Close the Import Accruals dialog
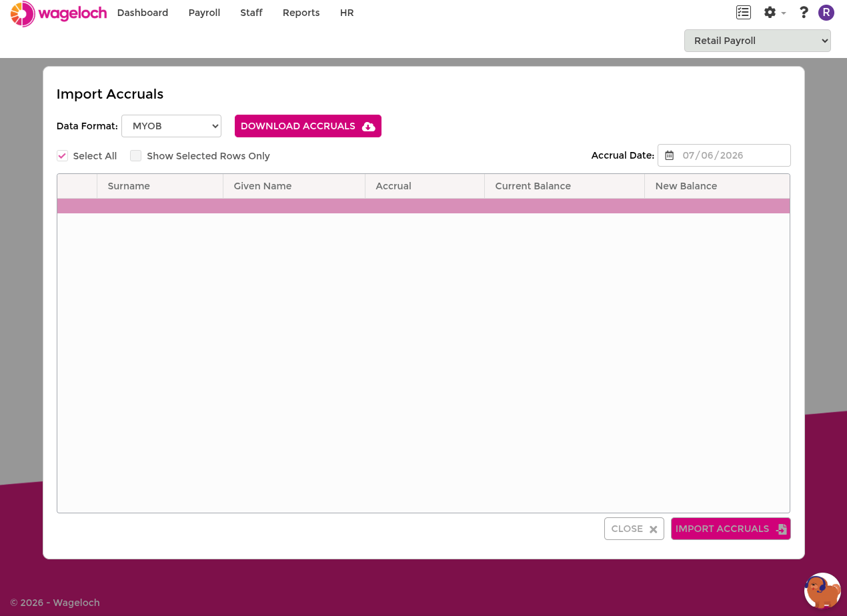Viewport: 847px width, 616px height. 634,529
